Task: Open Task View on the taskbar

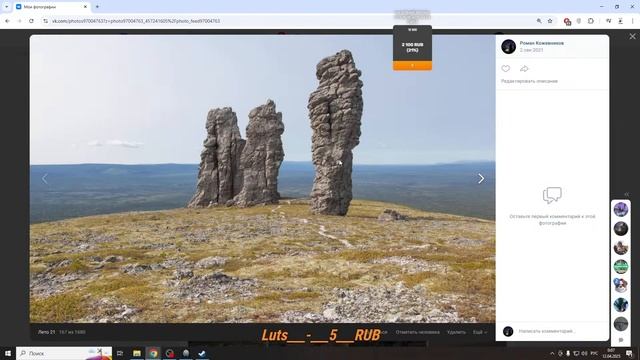Action: 120,353
